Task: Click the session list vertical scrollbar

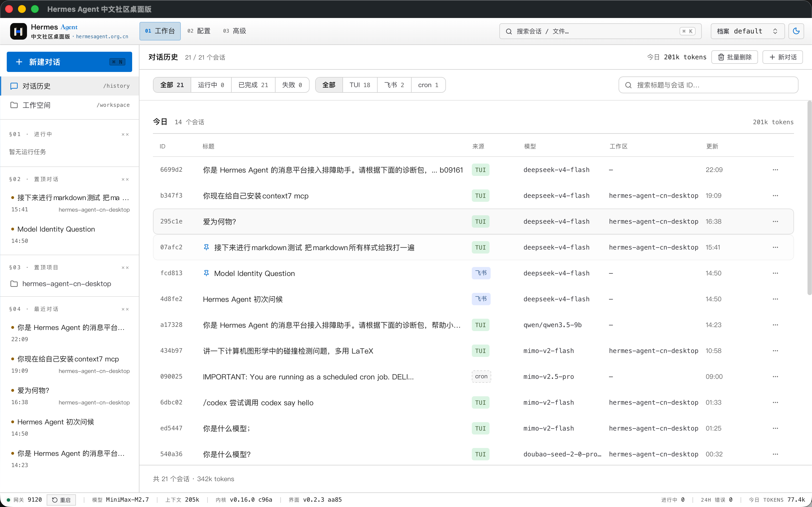Action: (809, 198)
